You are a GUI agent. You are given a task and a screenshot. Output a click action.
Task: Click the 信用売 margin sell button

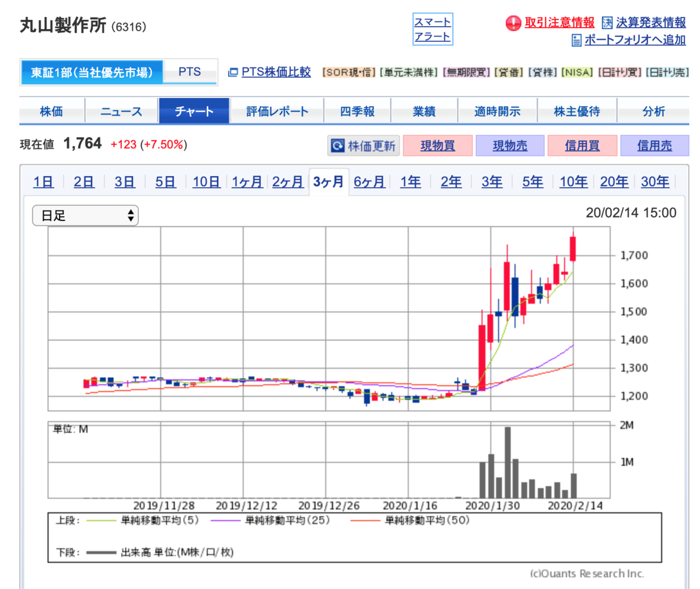(654, 146)
